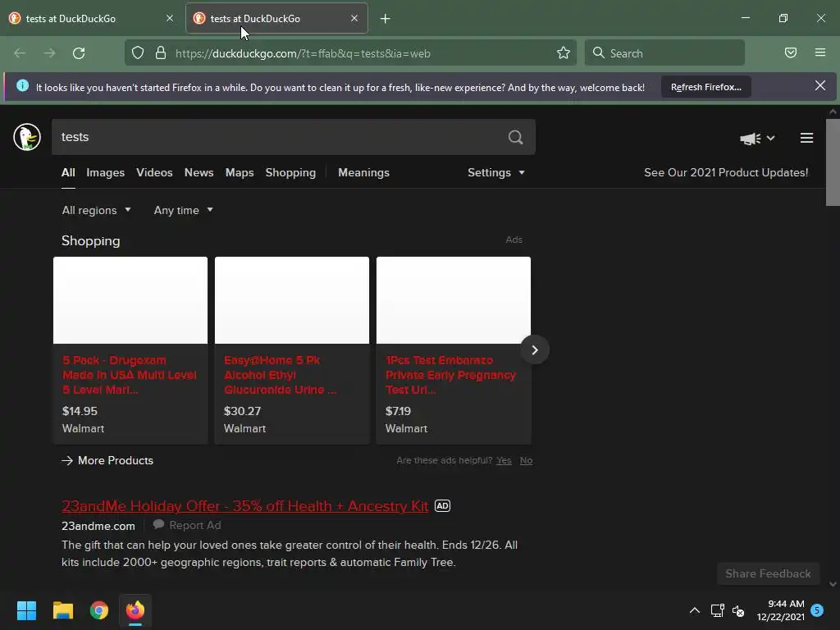Switch to the Shopping tab
The width and height of the screenshot is (840, 630).
tap(290, 172)
